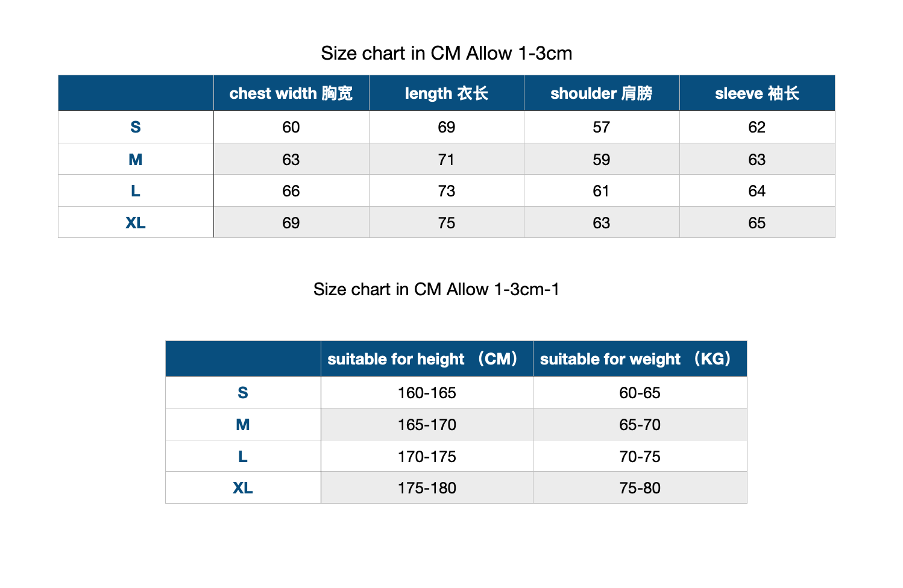Select the S row label in the top table
This screenshot has height=588, width=903.
[x=136, y=127]
